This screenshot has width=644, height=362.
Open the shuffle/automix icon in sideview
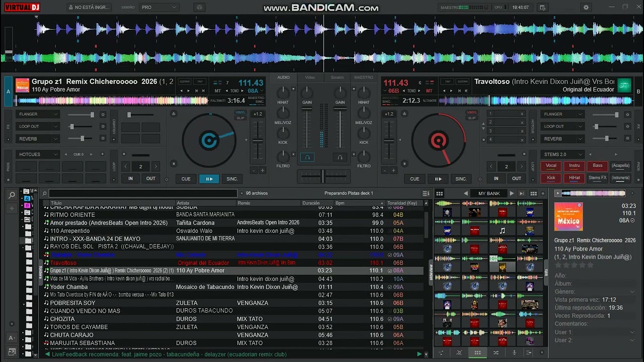[496, 353]
